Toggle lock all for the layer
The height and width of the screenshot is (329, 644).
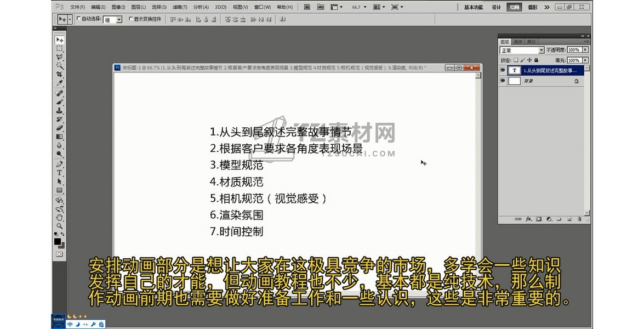coord(536,60)
